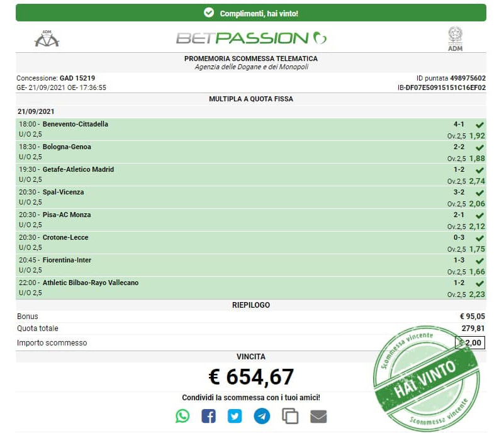Click the green check for Fiorentina-Inter
The height and width of the screenshot is (438, 504).
click(x=479, y=261)
